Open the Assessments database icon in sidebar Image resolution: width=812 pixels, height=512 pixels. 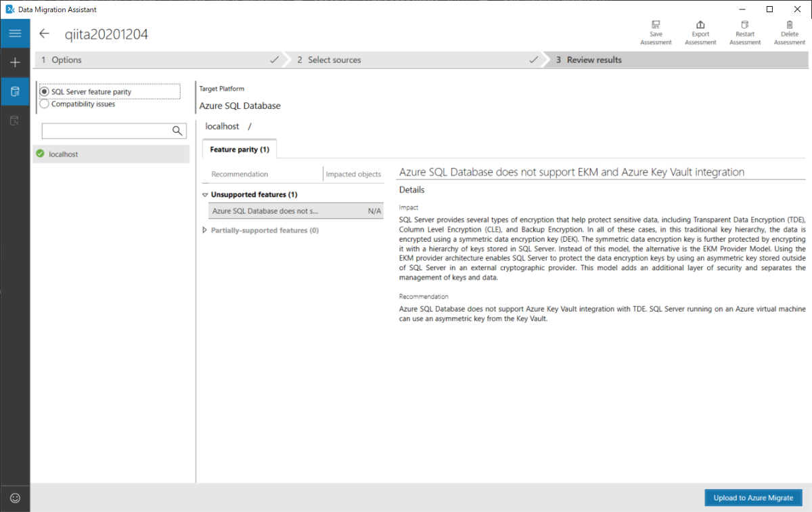[15, 91]
